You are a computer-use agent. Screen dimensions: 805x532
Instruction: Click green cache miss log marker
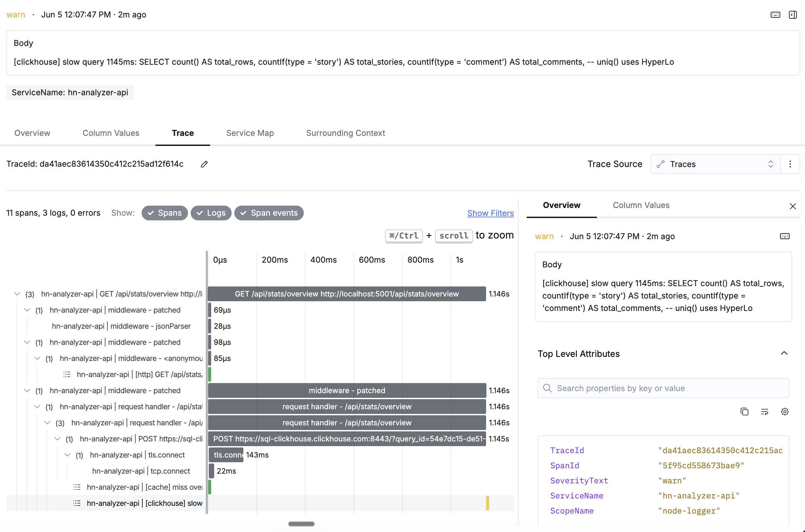pos(209,487)
